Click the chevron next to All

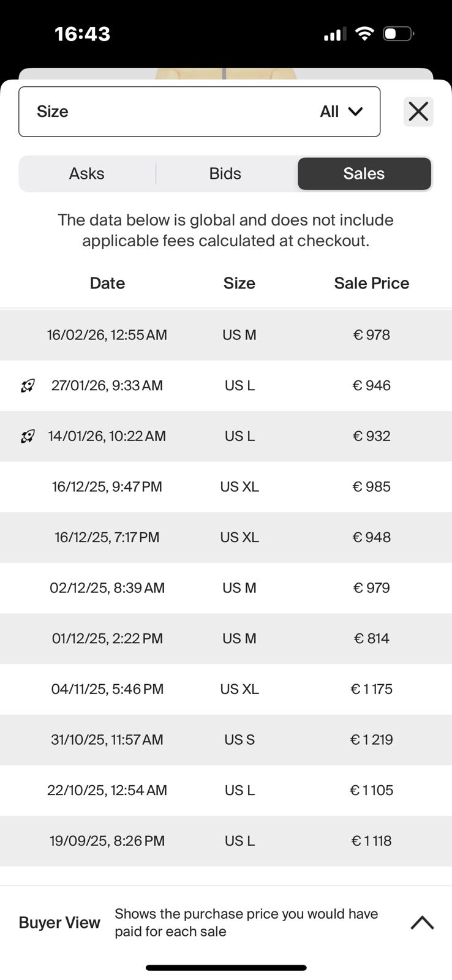[x=355, y=111]
